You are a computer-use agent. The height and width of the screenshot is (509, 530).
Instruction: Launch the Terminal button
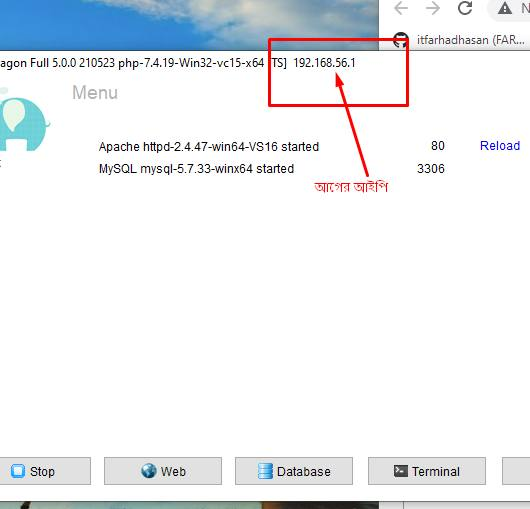427,471
